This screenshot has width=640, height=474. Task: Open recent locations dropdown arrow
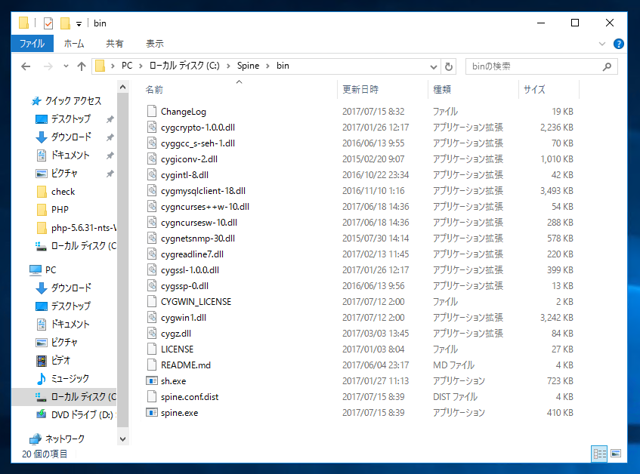[x=66, y=66]
